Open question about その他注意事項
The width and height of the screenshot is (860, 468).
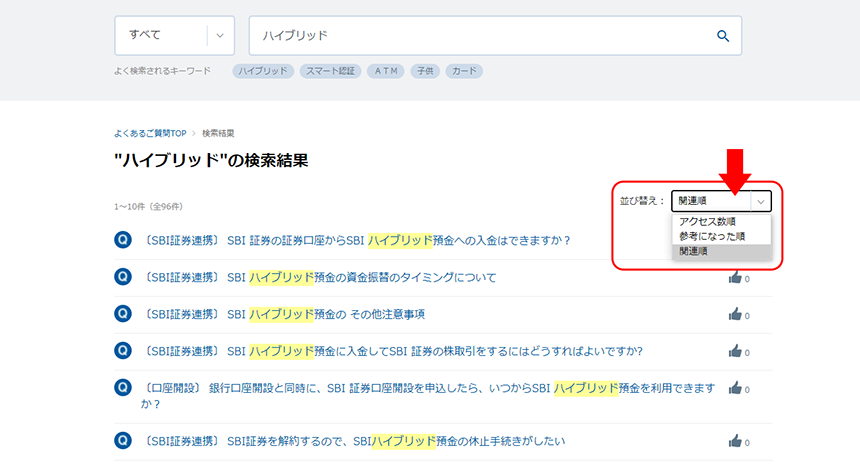coord(283,314)
